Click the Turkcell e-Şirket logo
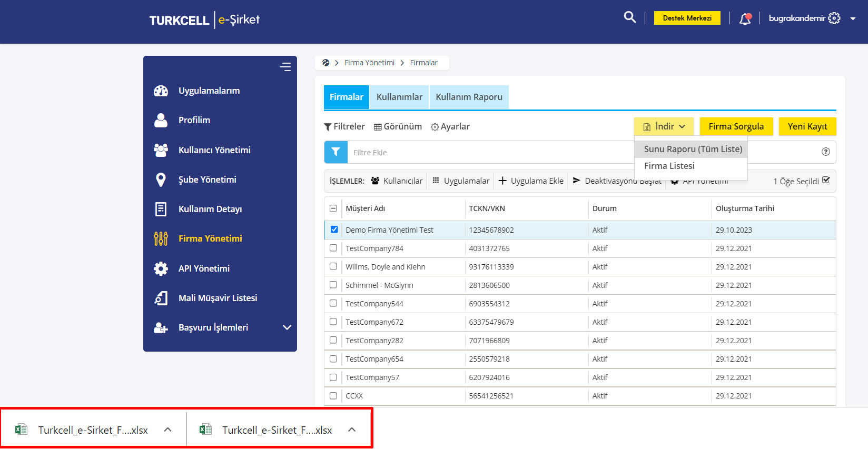The width and height of the screenshot is (868, 449). point(204,20)
